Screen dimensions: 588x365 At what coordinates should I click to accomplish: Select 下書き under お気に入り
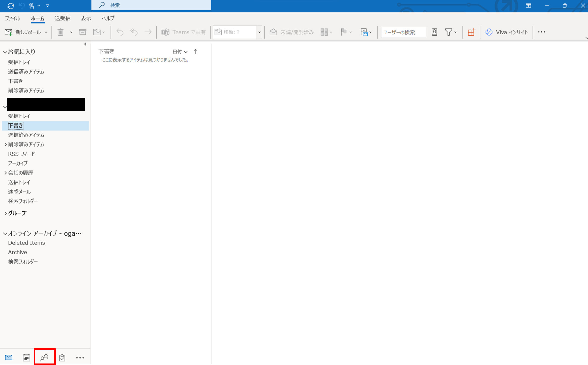[x=15, y=81]
